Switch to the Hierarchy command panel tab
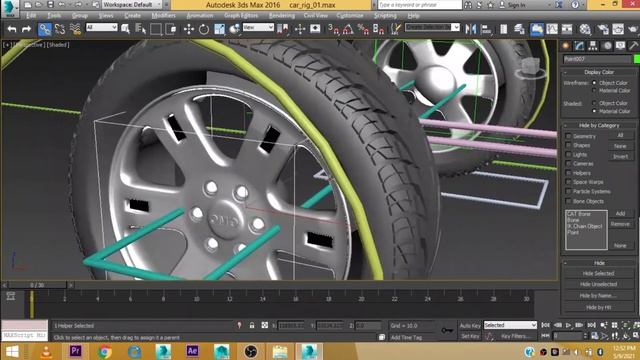Image resolution: width=640 pixels, height=360 pixels. 593,46
